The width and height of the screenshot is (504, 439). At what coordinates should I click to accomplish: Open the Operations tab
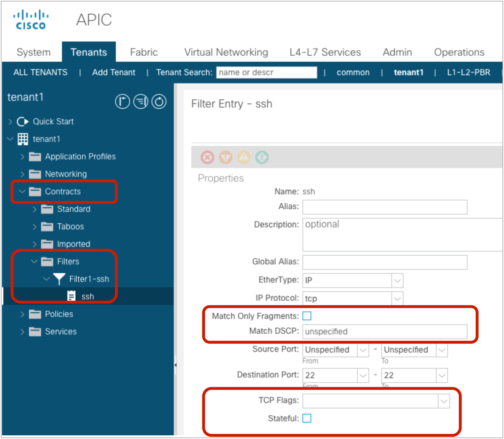459,52
